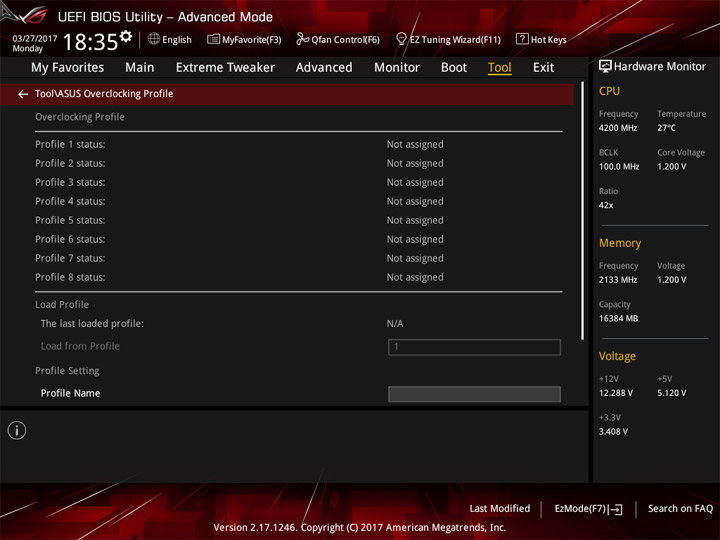
Task: Click the N/A last loaded value
Action: [395, 324]
